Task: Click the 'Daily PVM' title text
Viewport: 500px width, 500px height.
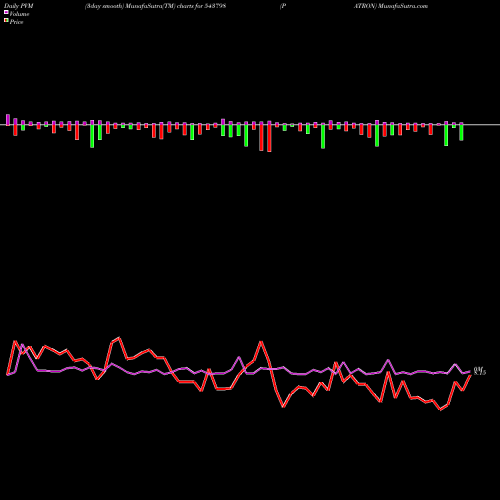Action: [19, 6]
